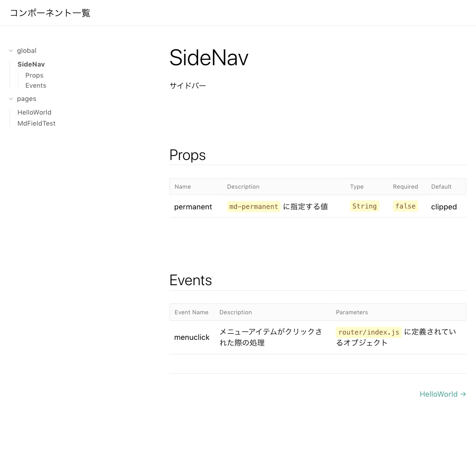Click the コンポーネント一覧 site title
The height and width of the screenshot is (469, 476).
pyautogui.click(x=50, y=13)
